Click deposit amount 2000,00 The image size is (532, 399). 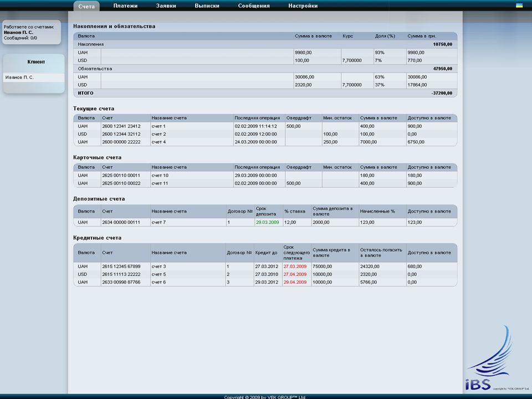click(x=321, y=222)
